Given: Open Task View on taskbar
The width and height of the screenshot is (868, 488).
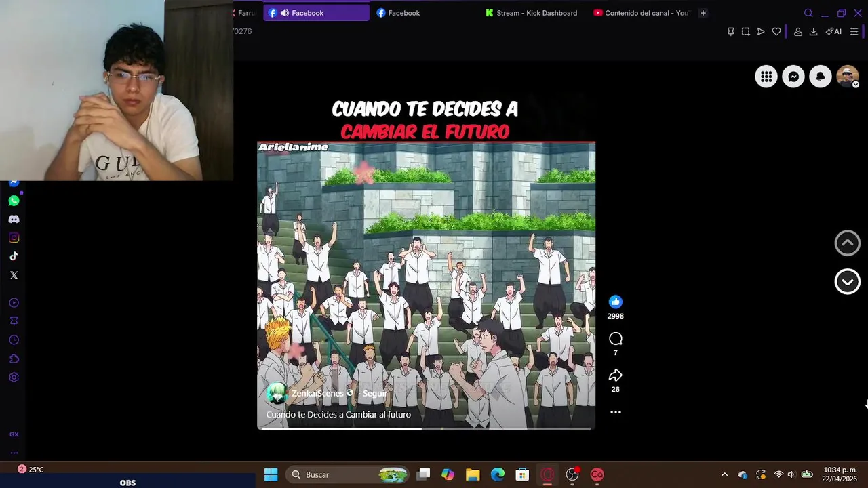Looking at the screenshot, I should 424,474.
